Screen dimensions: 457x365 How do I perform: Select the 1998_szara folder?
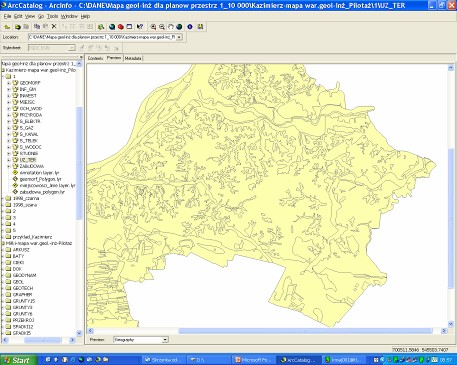point(25,205)
